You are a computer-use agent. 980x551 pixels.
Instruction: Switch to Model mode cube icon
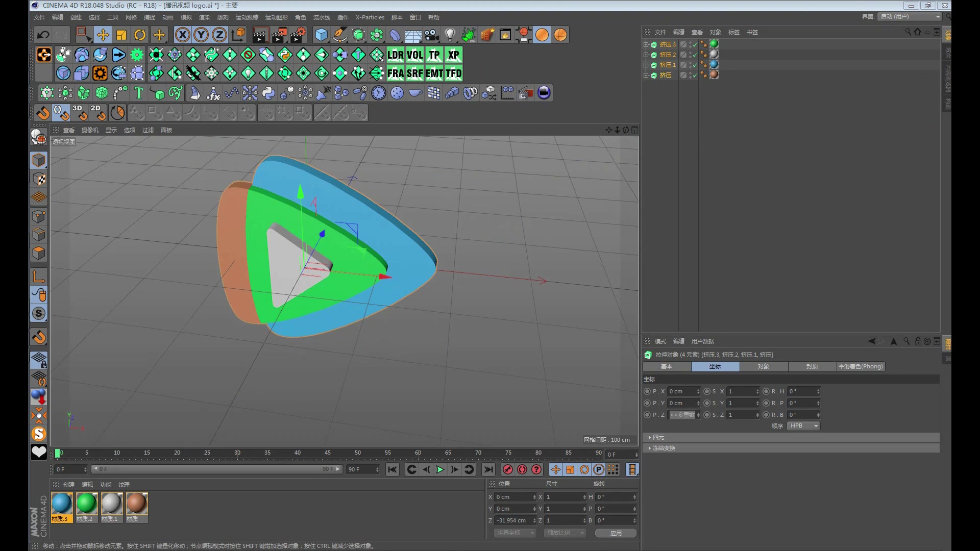[39, 160]
